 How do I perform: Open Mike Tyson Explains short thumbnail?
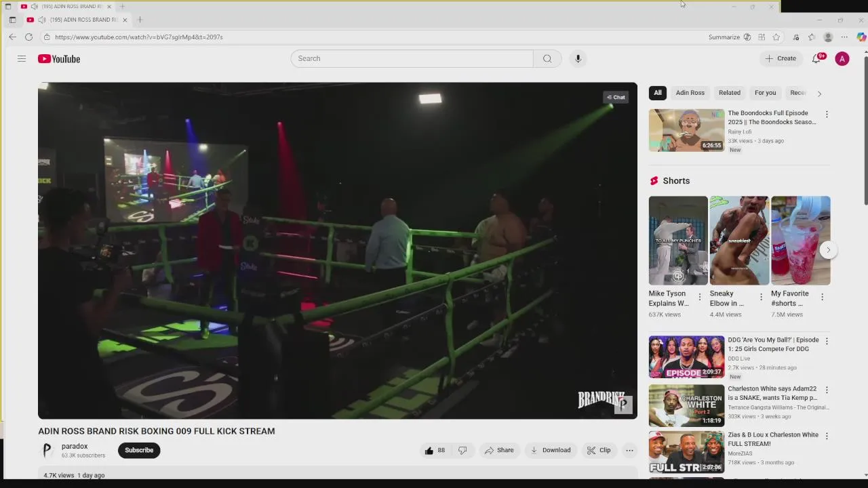[678, 241]
